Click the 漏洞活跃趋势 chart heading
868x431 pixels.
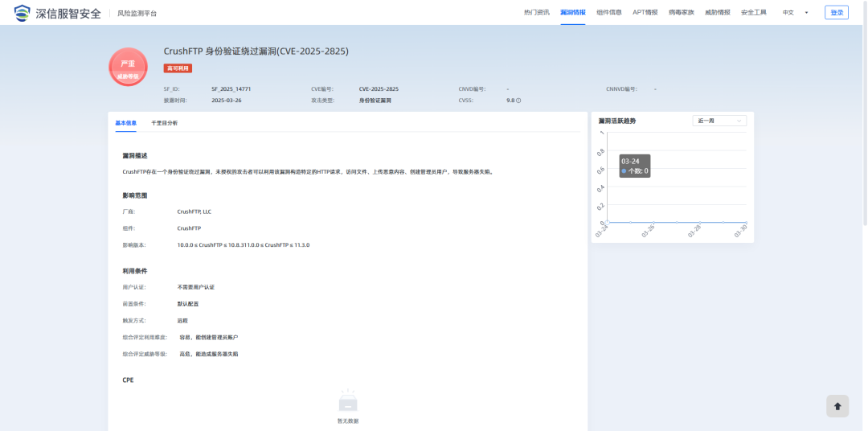[x=617, y=121]
